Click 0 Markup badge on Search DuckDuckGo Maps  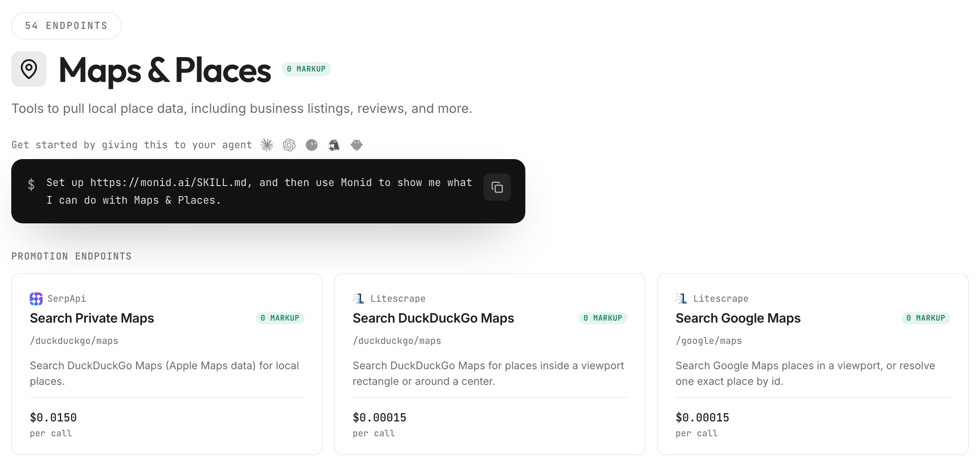[603, 318]
